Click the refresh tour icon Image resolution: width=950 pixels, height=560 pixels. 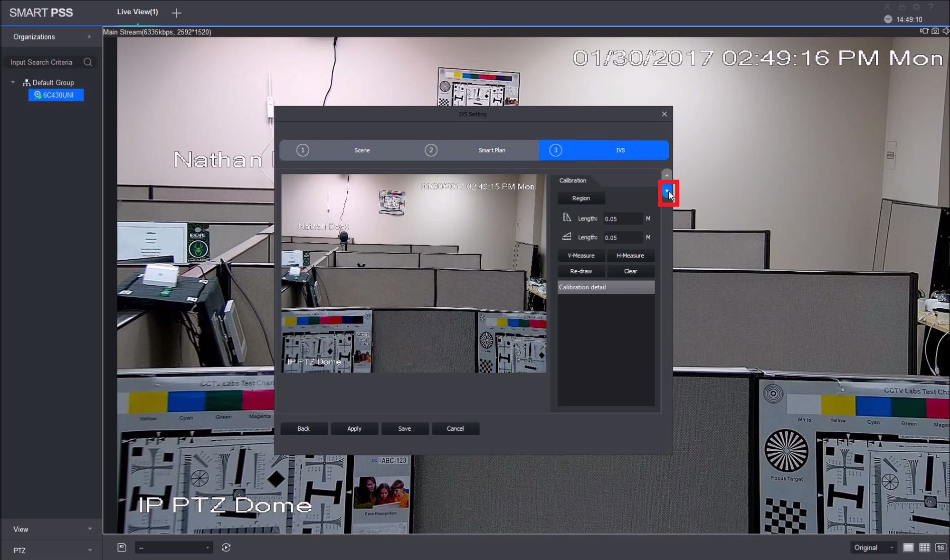[x=226, y=548]
